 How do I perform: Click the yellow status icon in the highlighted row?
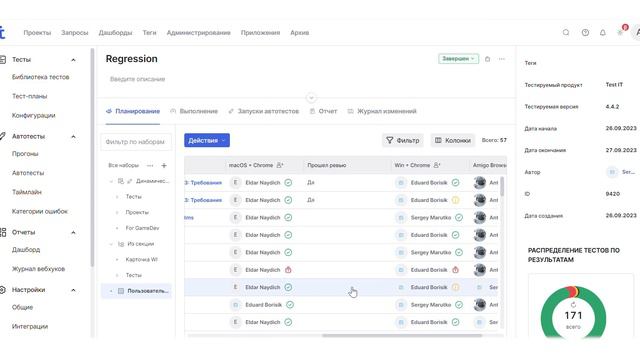tap(456, 287)
